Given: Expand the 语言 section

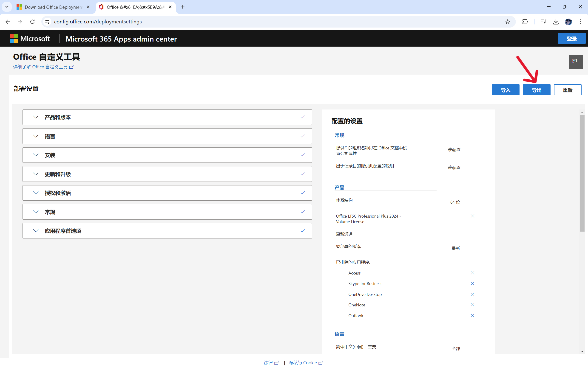Looking at the screenshot, I should tap(167, 136).
